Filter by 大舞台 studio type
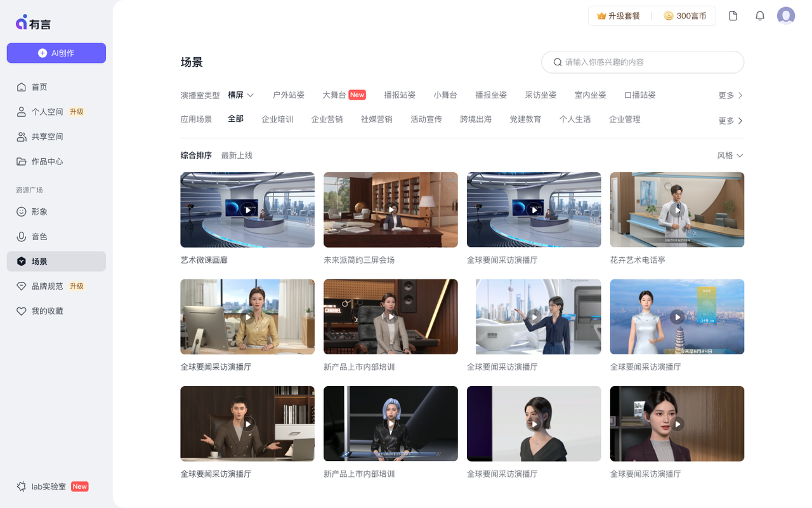Viewport: 812px width, 508px height. [x=334, y=95]
